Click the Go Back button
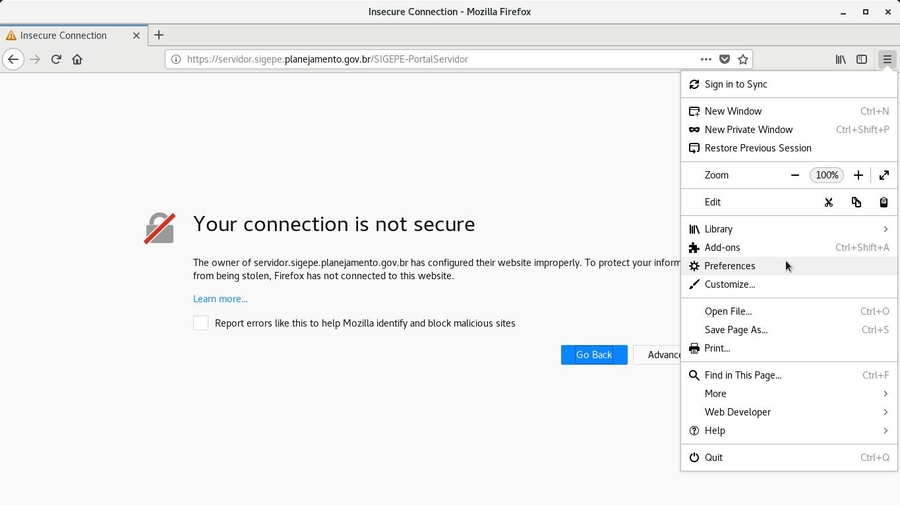The height and width of the screenshot is (505, 900). (x=594, y=355)
